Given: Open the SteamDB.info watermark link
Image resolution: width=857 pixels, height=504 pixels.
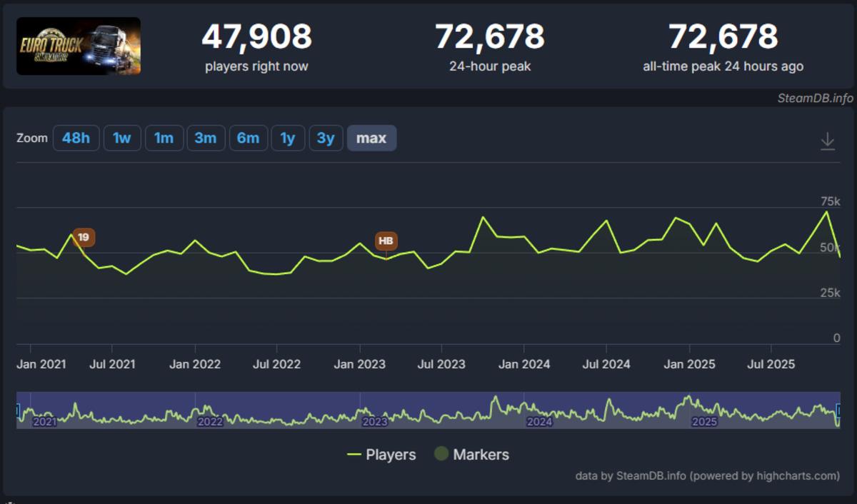Looking at the screenshot, I should pos(815,99).
